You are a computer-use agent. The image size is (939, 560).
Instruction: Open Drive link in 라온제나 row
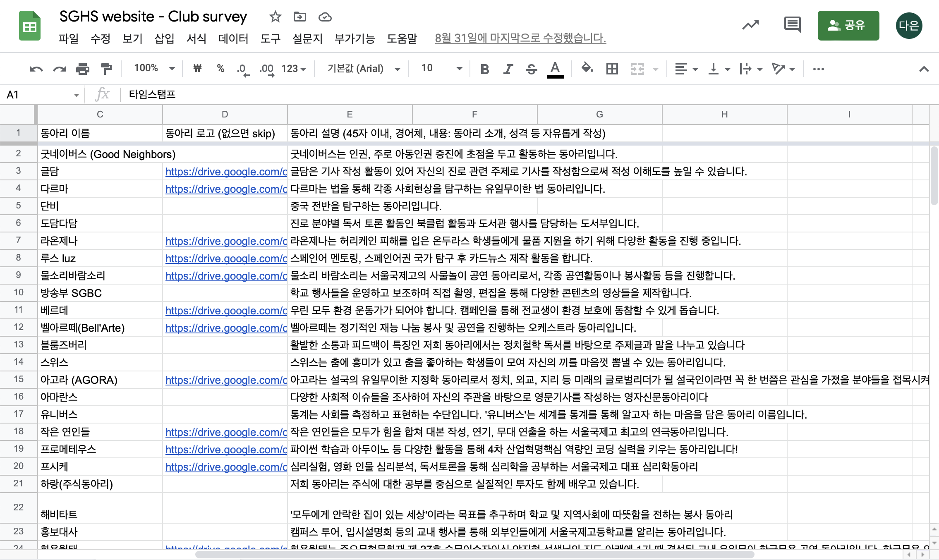226,241
